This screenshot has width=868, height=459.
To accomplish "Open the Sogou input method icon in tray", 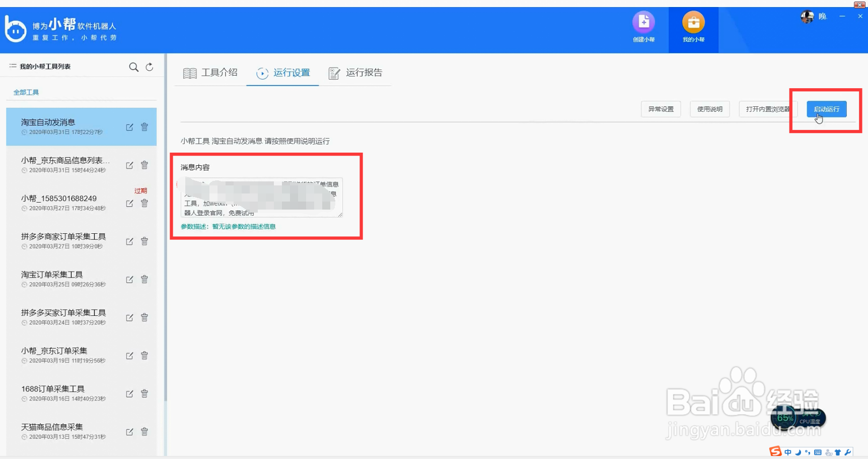I will click(775, 451).
